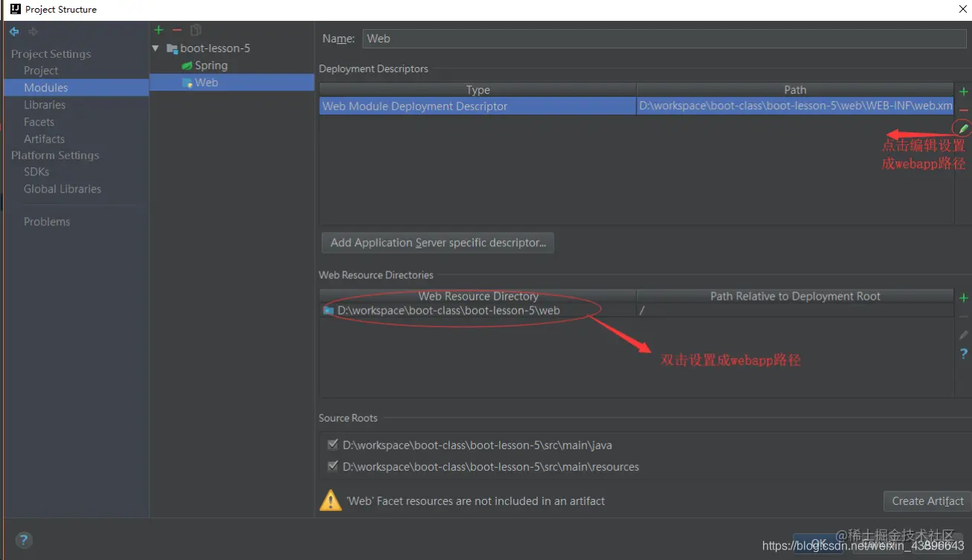Viewport: 972px width, 560px height.
Task: Open SDKs platform settings
Action: 36,172
